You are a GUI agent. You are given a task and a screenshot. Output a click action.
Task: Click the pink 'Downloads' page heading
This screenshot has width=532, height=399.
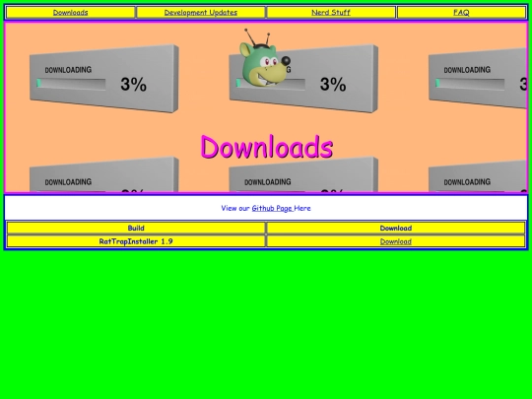pos(267,147)
